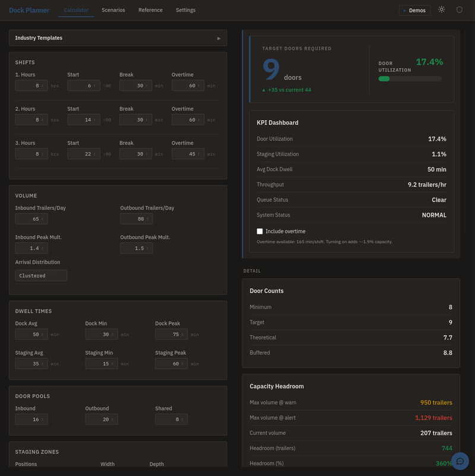Expand the Industry Templates section
475x476 pixels.
tap(118, 38)
